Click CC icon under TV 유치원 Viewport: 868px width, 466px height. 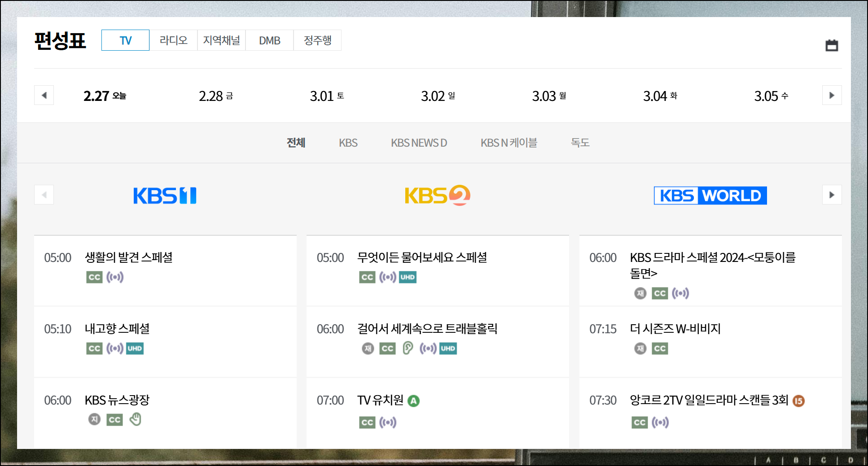pos(367,422)
